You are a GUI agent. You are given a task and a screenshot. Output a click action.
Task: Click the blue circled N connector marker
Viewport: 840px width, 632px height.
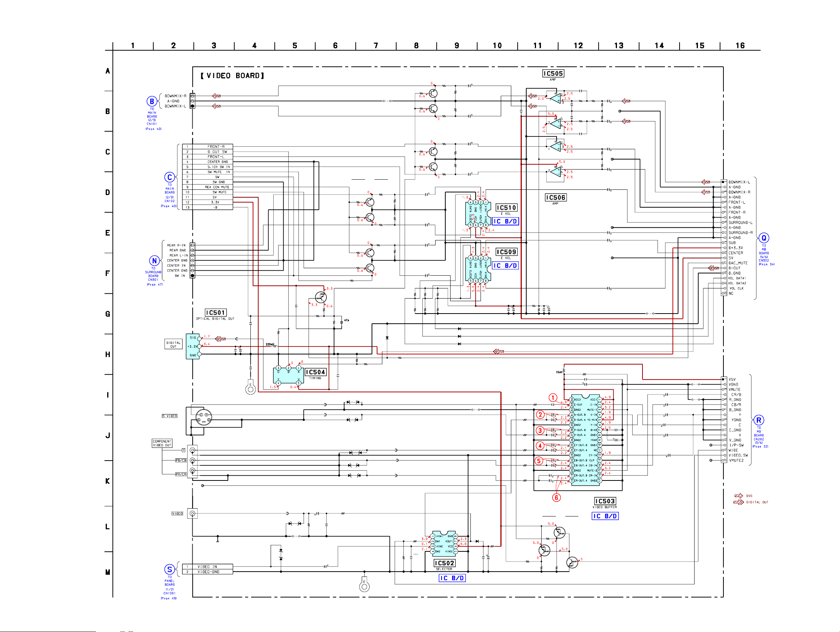pos(154,261)
